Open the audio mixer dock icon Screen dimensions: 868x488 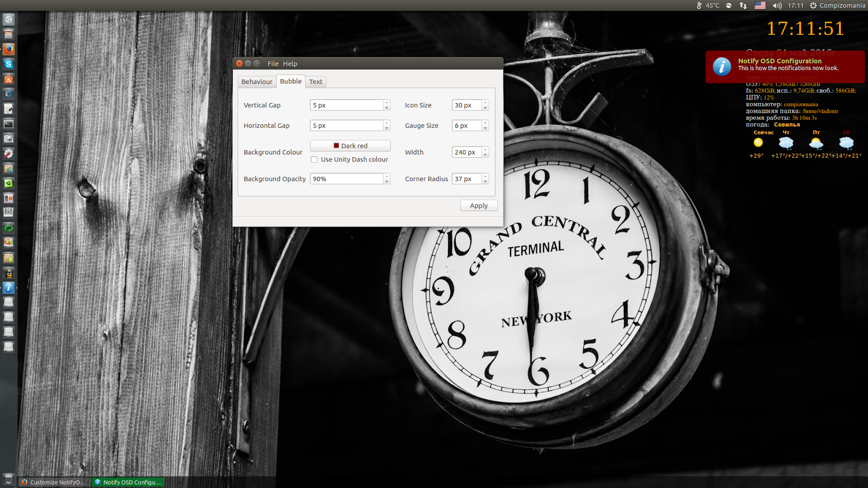[8, 213]
